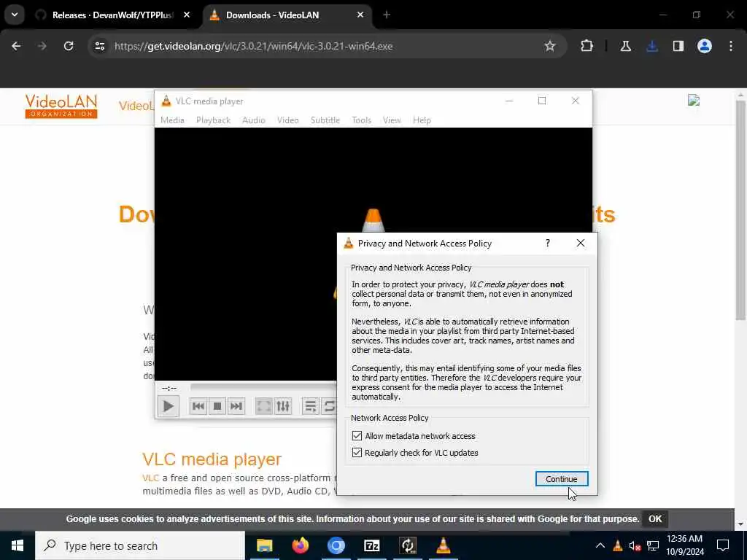
Task: Open tab search dropdown arrow
Action: (x=15, y=15)
